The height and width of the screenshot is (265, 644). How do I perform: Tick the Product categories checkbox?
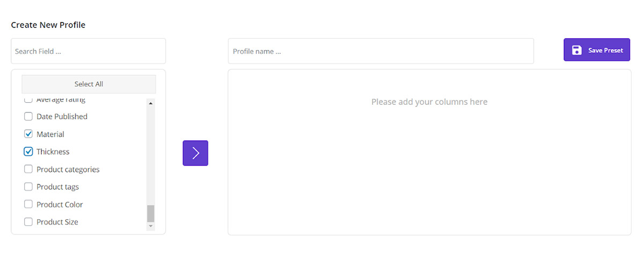pyautogui.click(x=28, y=169)
